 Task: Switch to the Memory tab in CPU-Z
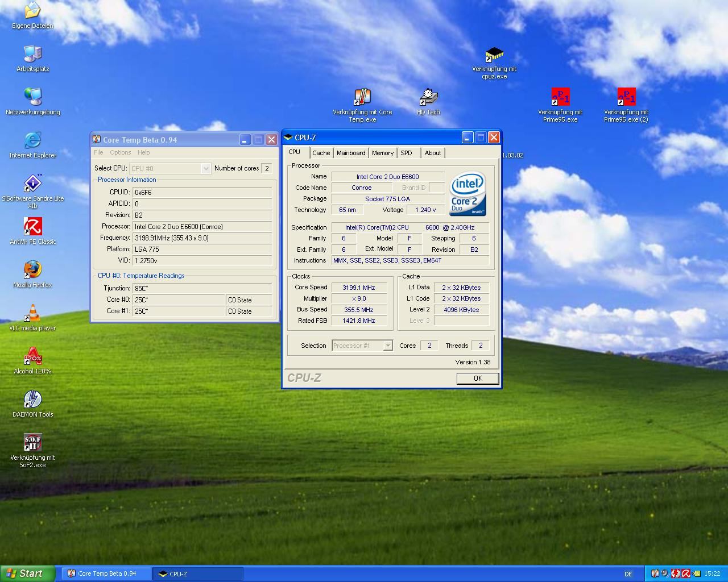tap(383, 153)
